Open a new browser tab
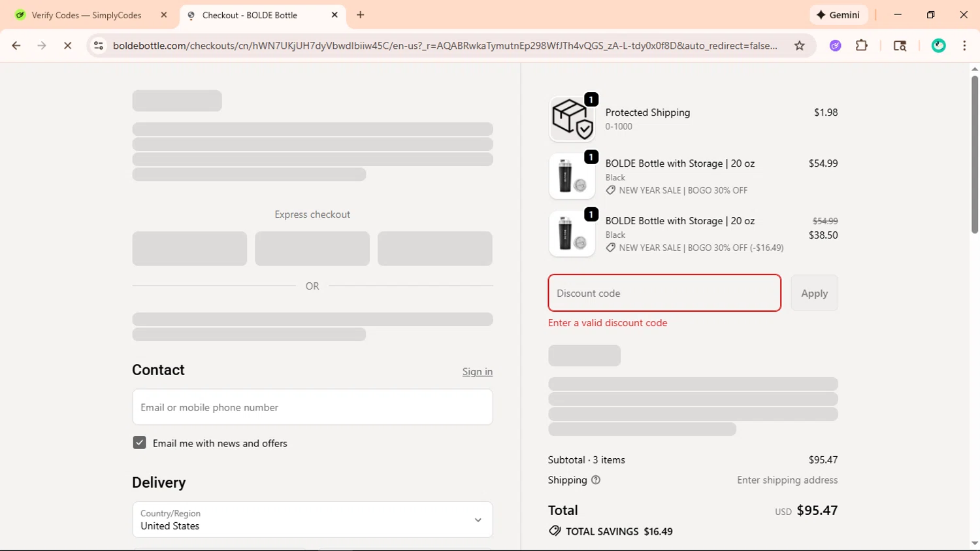This screenshot has width=980, height=551. coord(361,15)
